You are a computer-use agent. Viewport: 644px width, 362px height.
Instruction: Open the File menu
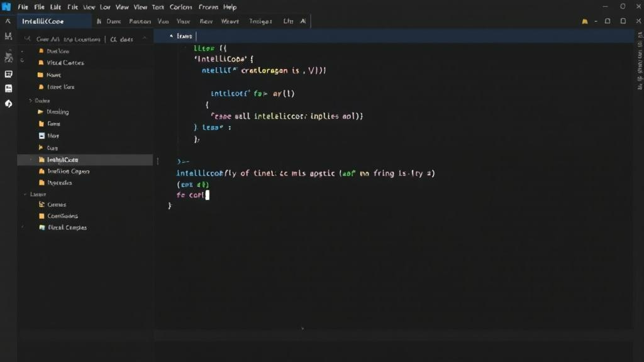tap(23, 7)
